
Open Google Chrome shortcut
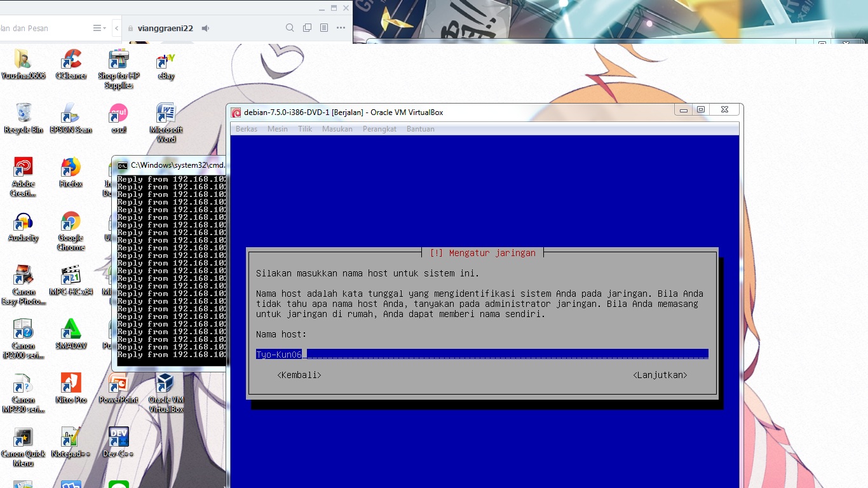(71, 231)
